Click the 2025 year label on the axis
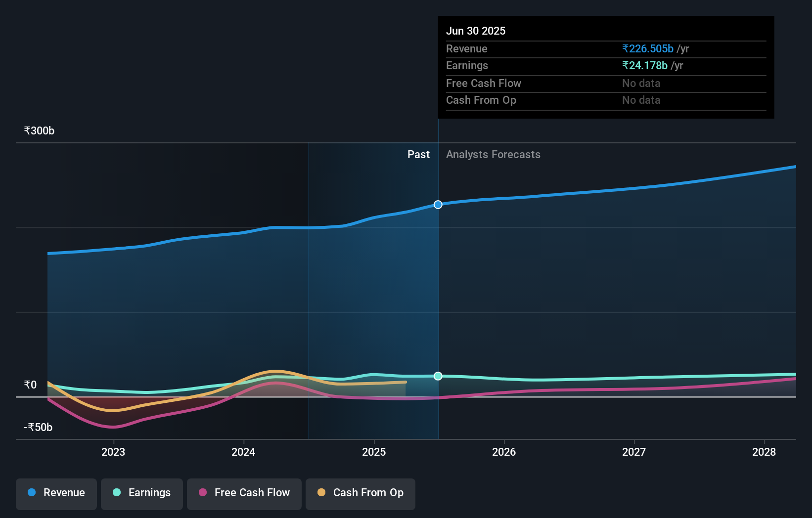812x518 pixels. pyautogui.click(x=374, y=452)
